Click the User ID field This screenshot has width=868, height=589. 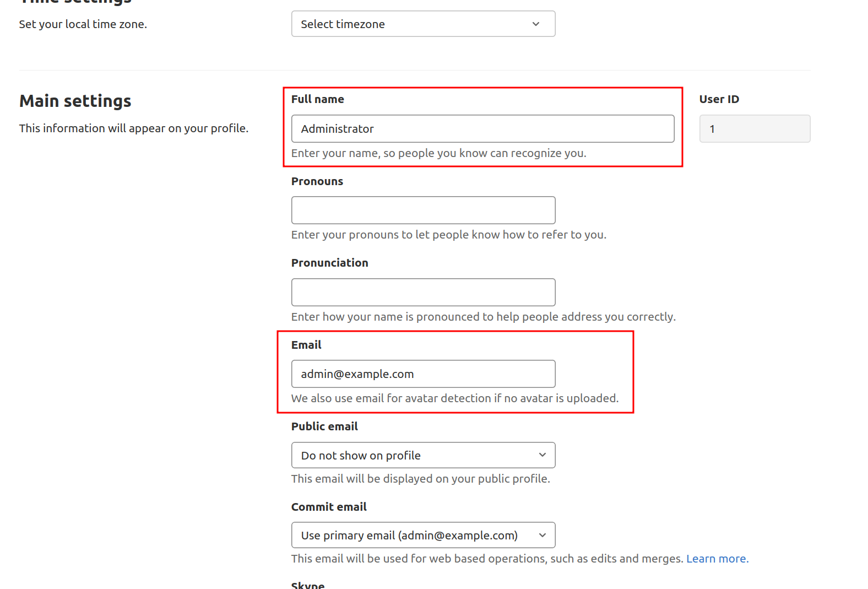click(x=754, y=129)
